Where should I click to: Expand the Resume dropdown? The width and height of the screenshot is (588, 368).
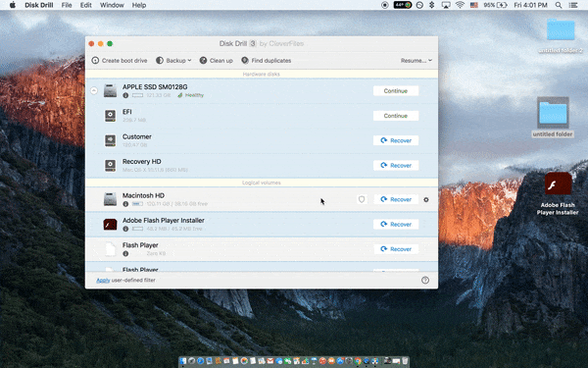[x=416, y=61]
